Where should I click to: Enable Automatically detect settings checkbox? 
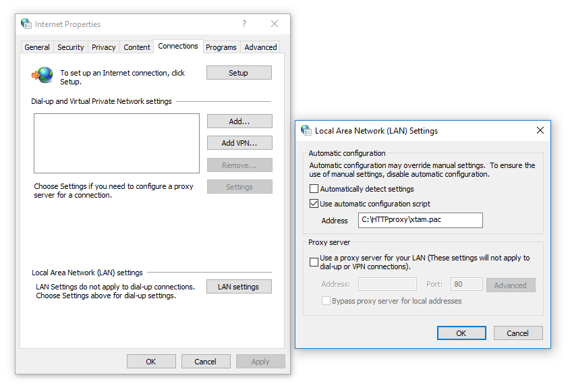[x=314, y=189]
